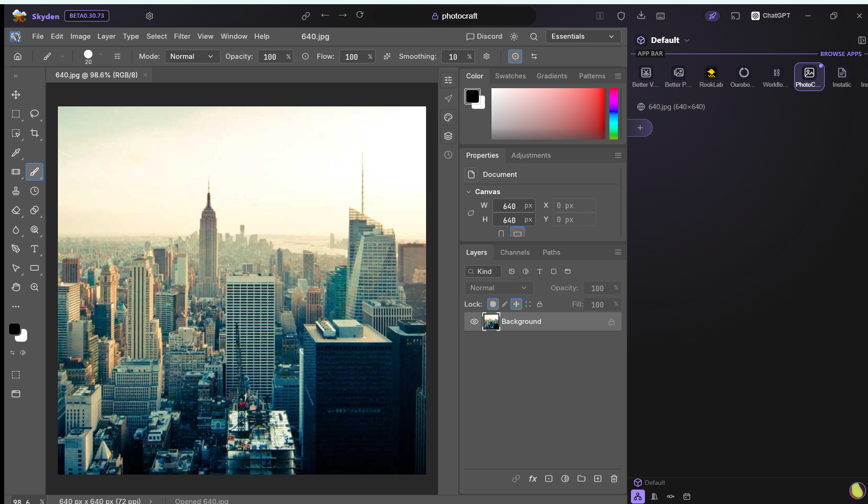This screenshot has width=868, height=504.
Task: Select the Move tool
Action: [x=16, y=95]
